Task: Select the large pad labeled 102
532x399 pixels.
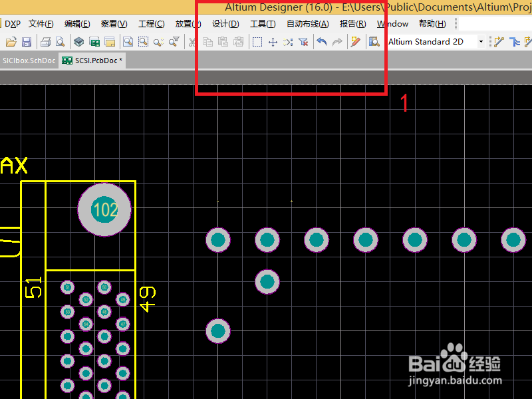Action: (104, 209)
